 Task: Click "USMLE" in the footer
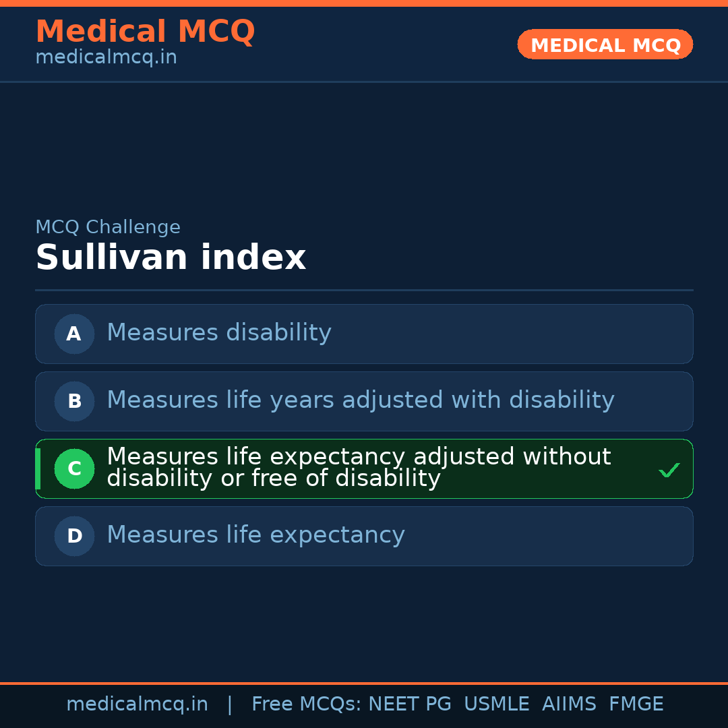(496, 704)
